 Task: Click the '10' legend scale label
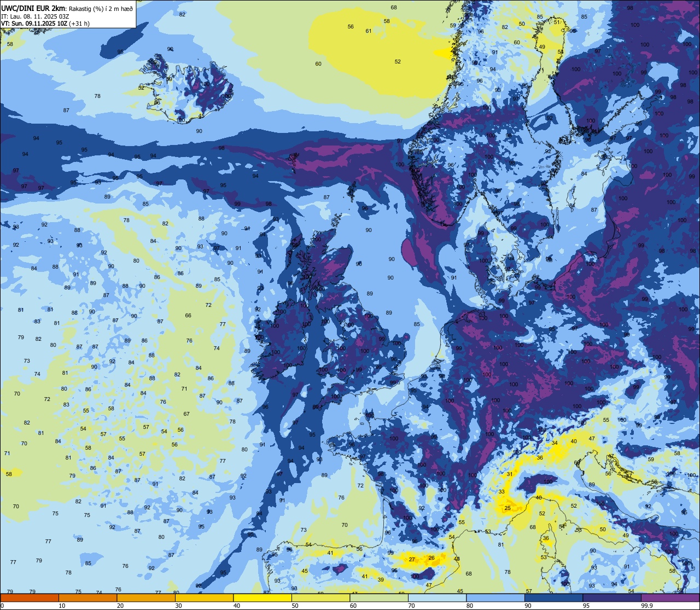[62, 606]
